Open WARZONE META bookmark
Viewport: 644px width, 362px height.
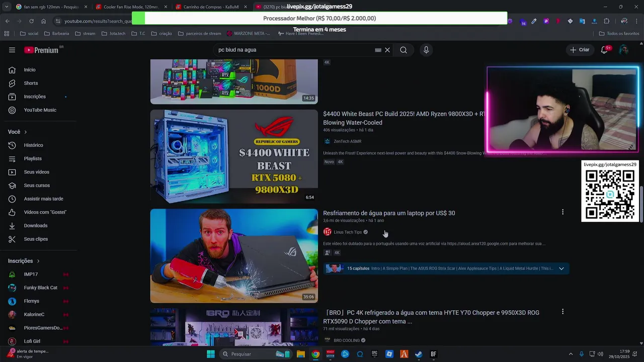248,34
